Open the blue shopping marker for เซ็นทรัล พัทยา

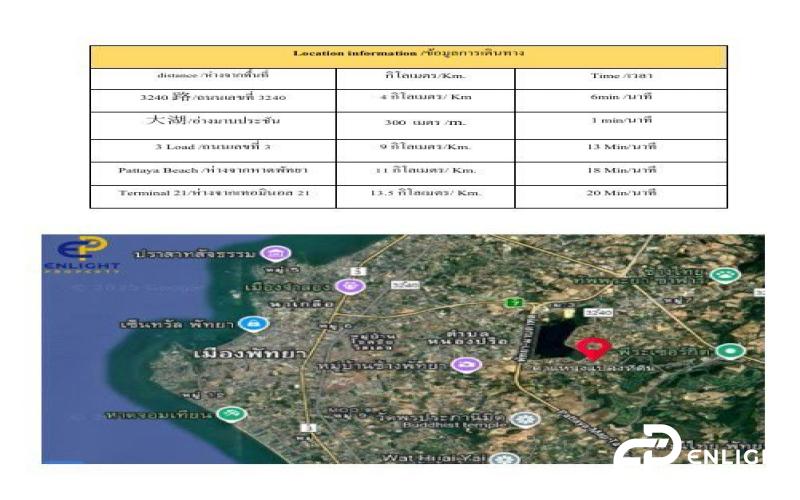point(256,324)
